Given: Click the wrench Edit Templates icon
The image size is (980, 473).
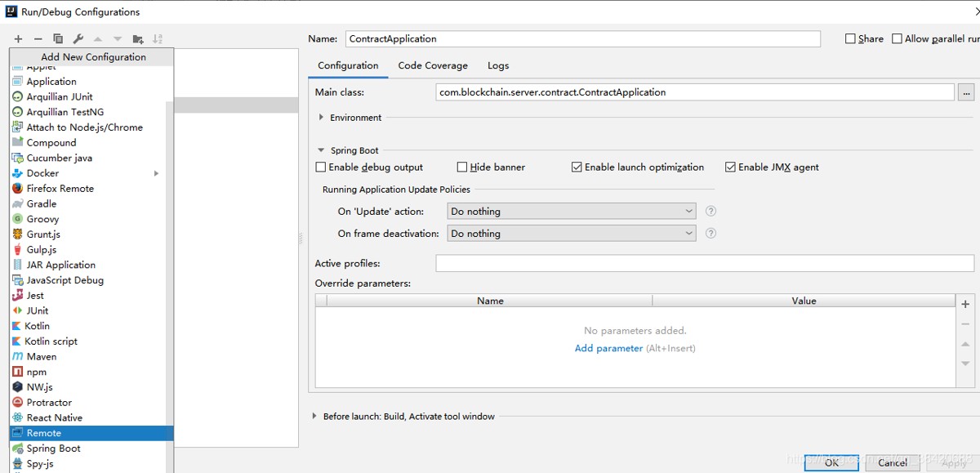Looking at the screenshot, I should tap(78, 38).
